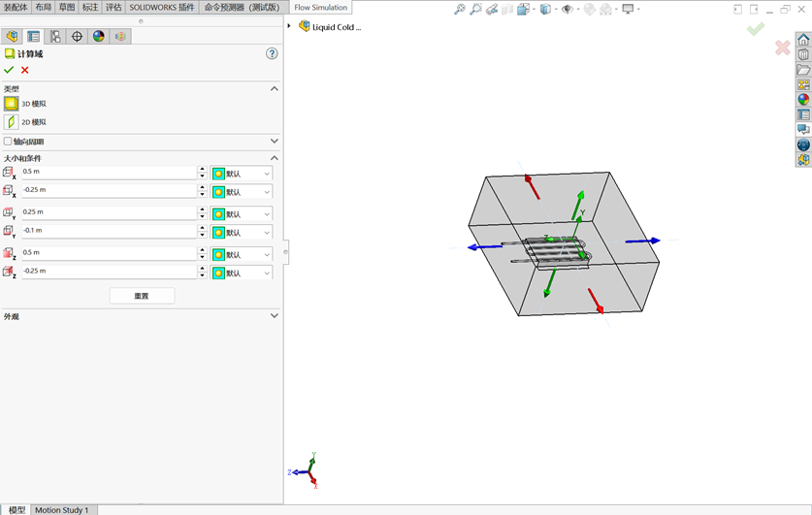
Task: Open the 布局 ribbon tab
Action: coord(44,7)
